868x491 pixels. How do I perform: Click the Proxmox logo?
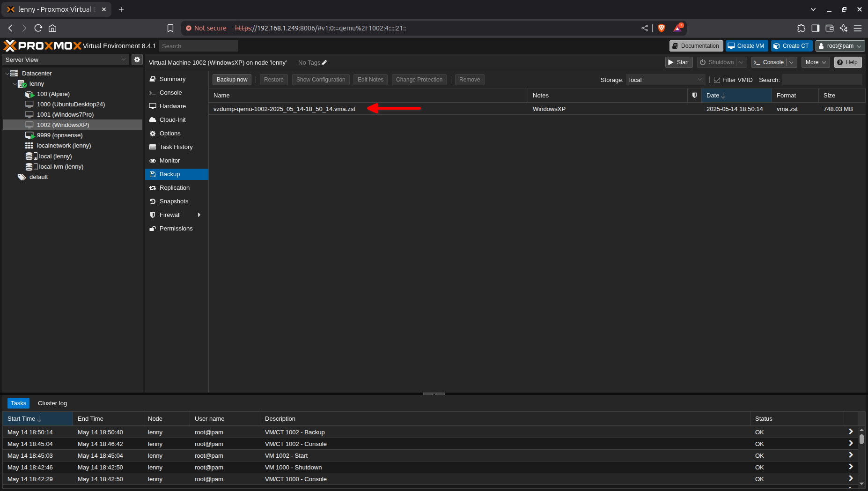[x=43, y=45]
